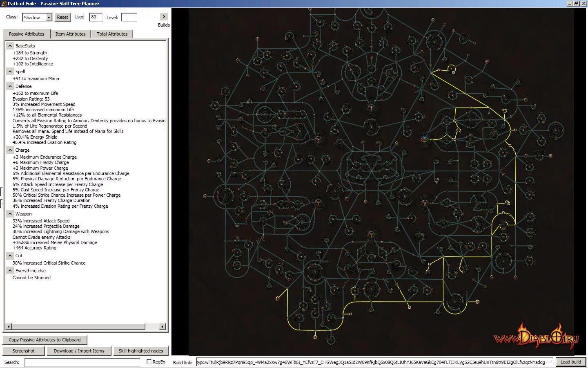Click Copy Passive Attributes to Clipboard
The height and width of the screenshot is (368, 588).
pyautogui.click(x=45, y=340)
